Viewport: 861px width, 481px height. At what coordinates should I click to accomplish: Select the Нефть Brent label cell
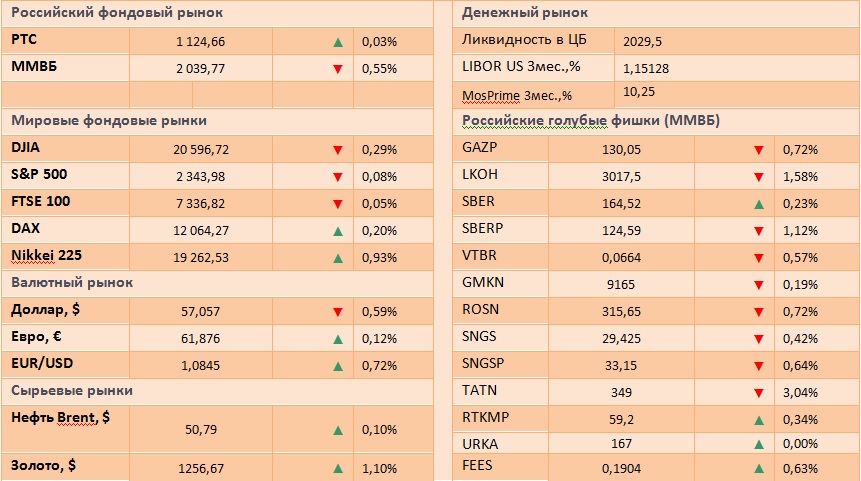tap(66, 417)
